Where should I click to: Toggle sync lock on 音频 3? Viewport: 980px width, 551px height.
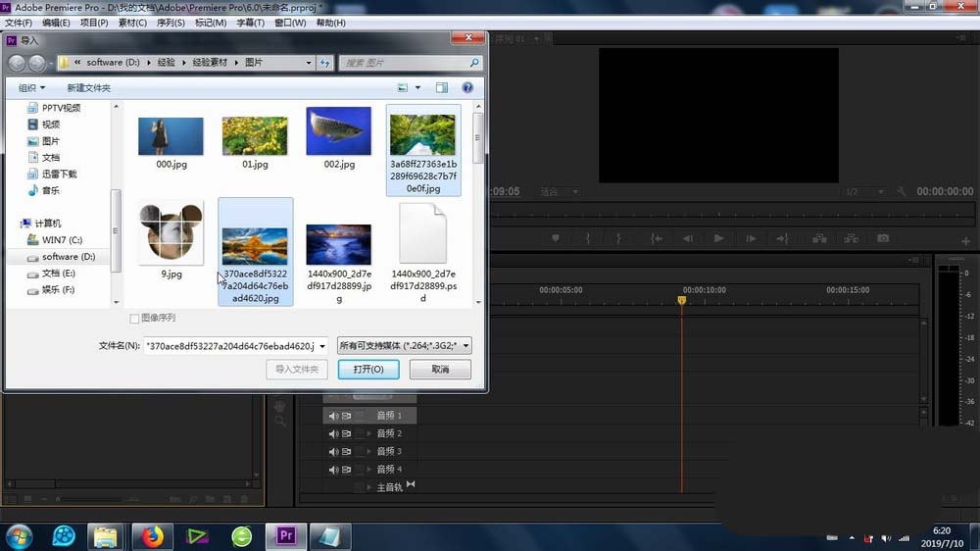(x=346, y=452)
